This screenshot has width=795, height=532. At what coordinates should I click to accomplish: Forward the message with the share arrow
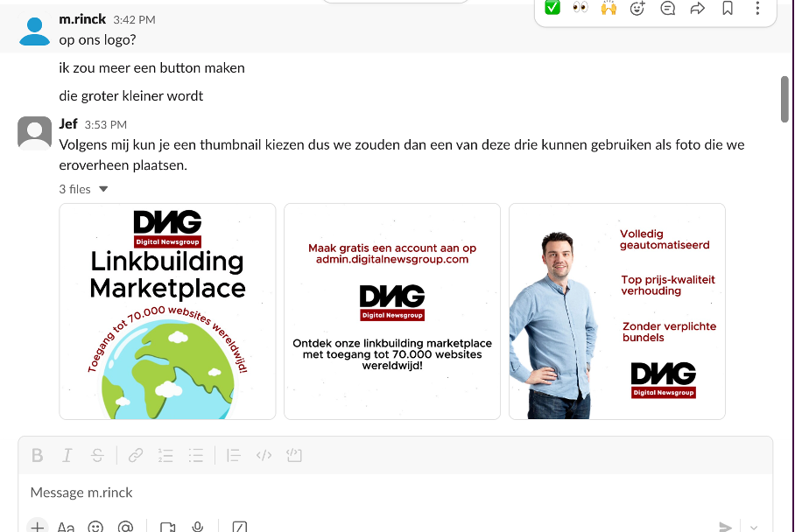[x=698, y=8]
